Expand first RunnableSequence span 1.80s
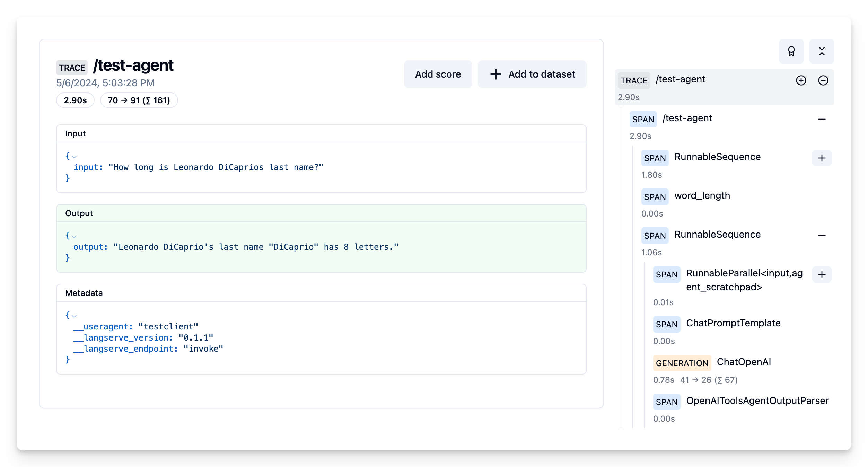 click(x=822, y=158)
